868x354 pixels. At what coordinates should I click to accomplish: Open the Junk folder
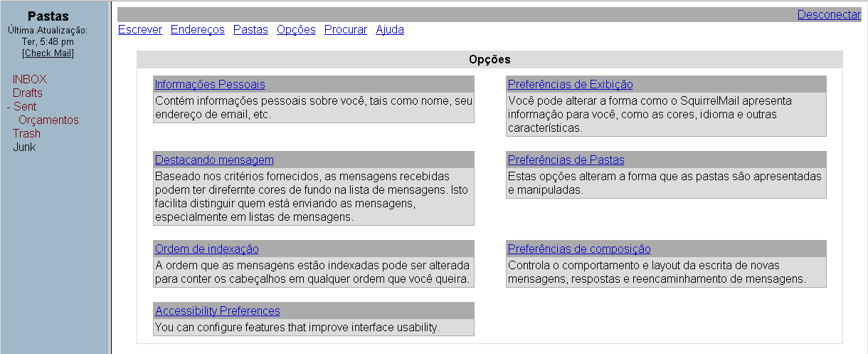(x=24, y=147)
